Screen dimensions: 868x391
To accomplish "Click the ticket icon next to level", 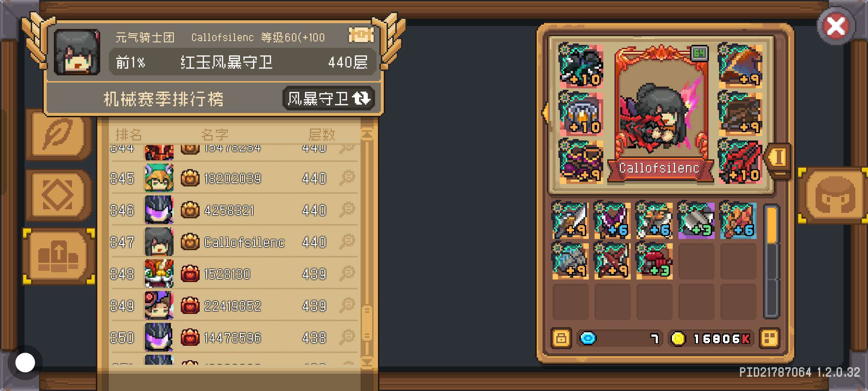I will 361,35.
